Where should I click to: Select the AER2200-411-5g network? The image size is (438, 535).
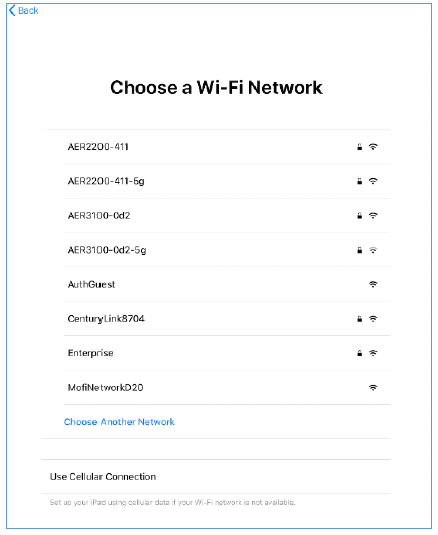[x=227, y=181]
